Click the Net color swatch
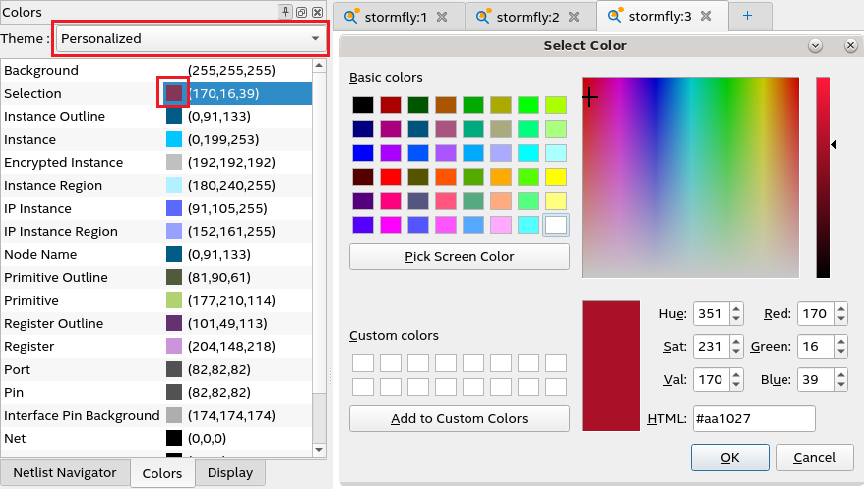This screenshot has height=489, width=864. pos(174,438)
